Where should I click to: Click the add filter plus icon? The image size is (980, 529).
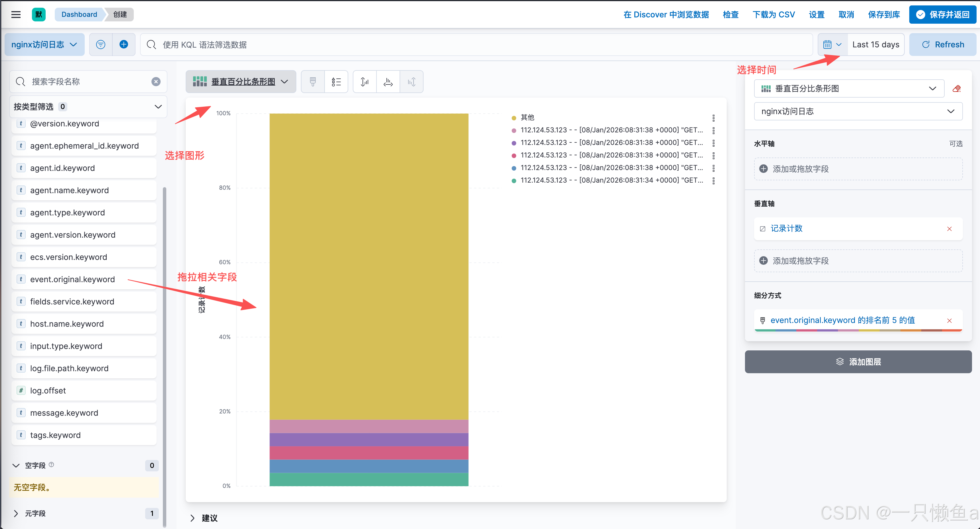124,45
